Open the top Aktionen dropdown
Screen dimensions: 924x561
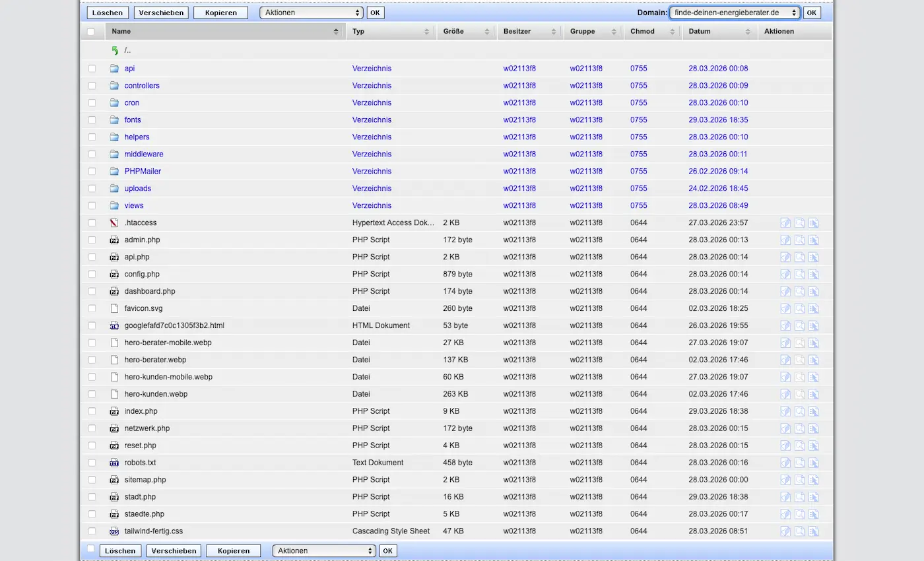point(311,12)
